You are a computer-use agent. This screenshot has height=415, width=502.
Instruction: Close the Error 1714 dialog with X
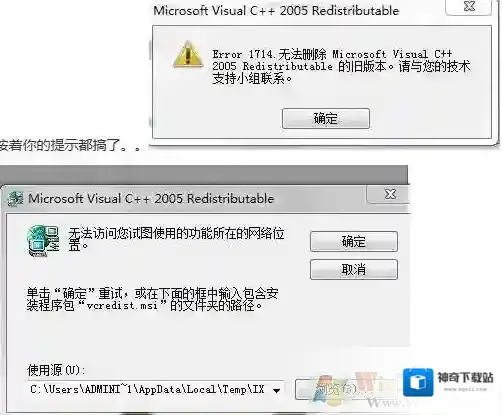pos(469,7)
